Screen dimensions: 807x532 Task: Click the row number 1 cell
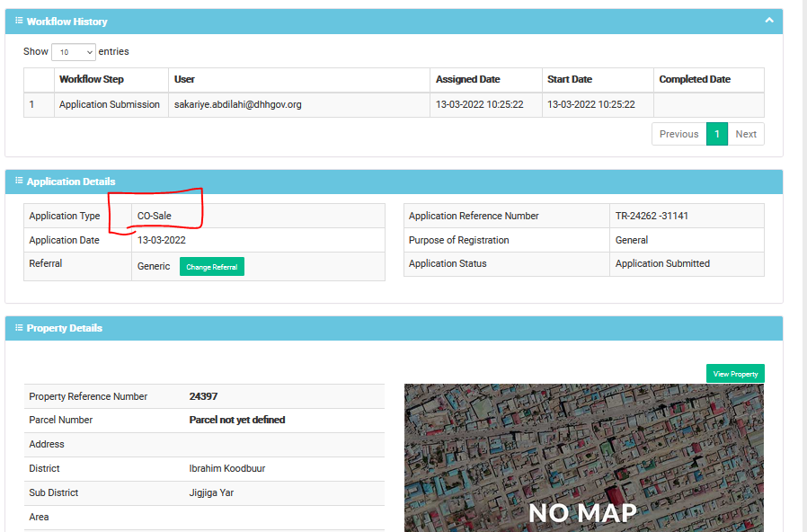coord(39,105)
